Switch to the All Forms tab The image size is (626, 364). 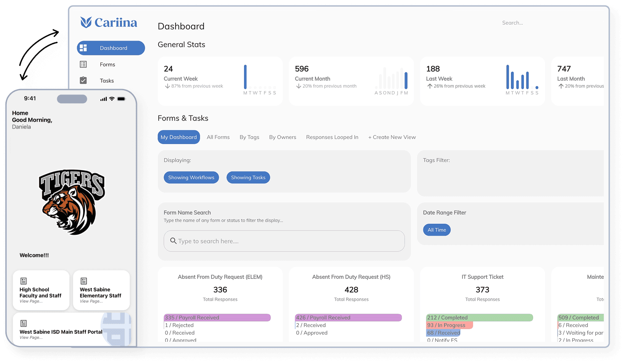tap(218, 137)
